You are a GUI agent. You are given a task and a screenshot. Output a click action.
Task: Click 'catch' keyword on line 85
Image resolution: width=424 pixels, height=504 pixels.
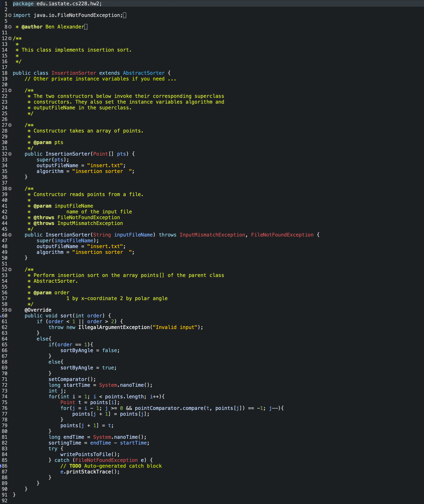(62, 460)
